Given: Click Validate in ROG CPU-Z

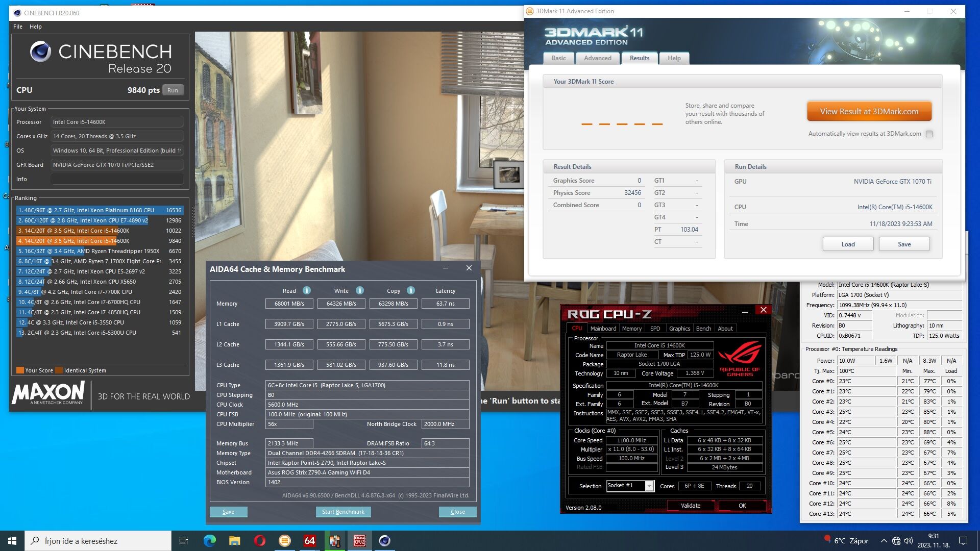Looking at the screenshot, I should click(x=690, y=506).
